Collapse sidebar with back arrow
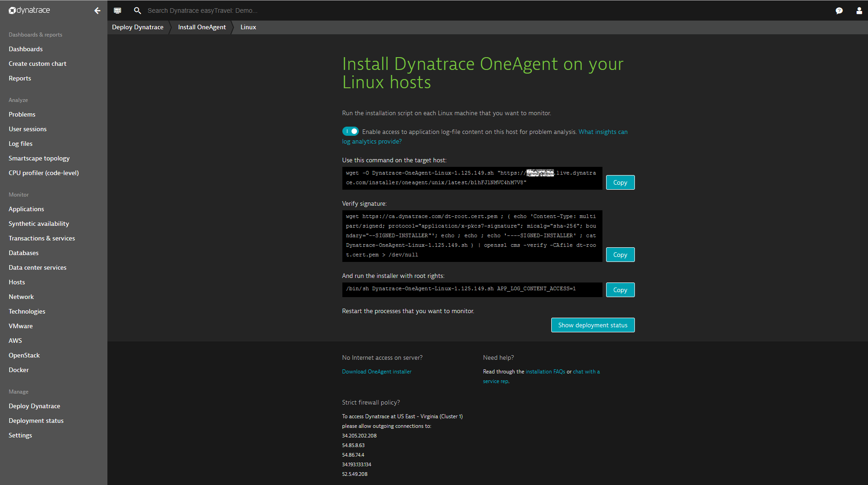The height and width of the screenshot is (485, 868). pos(97,11)
